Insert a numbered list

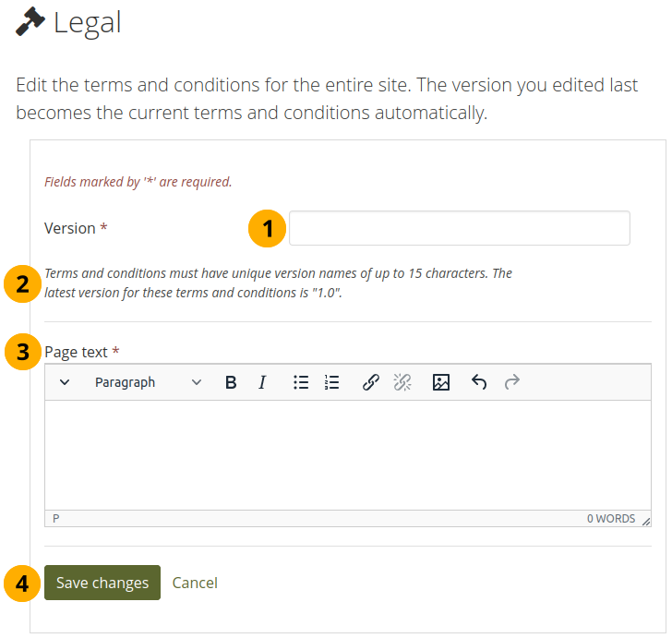point(332,382)
